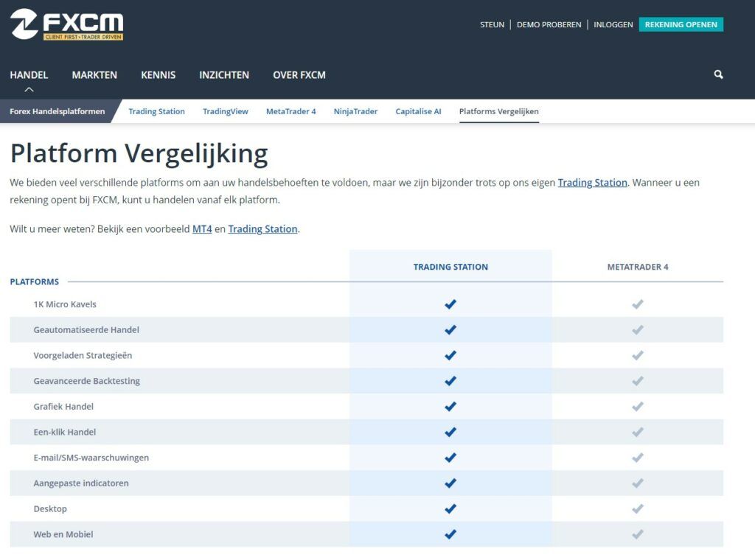This screenshot has height=560, width=755.
Task: Expand the MARKTEN navigation item
Action: [x=94, y=74]
